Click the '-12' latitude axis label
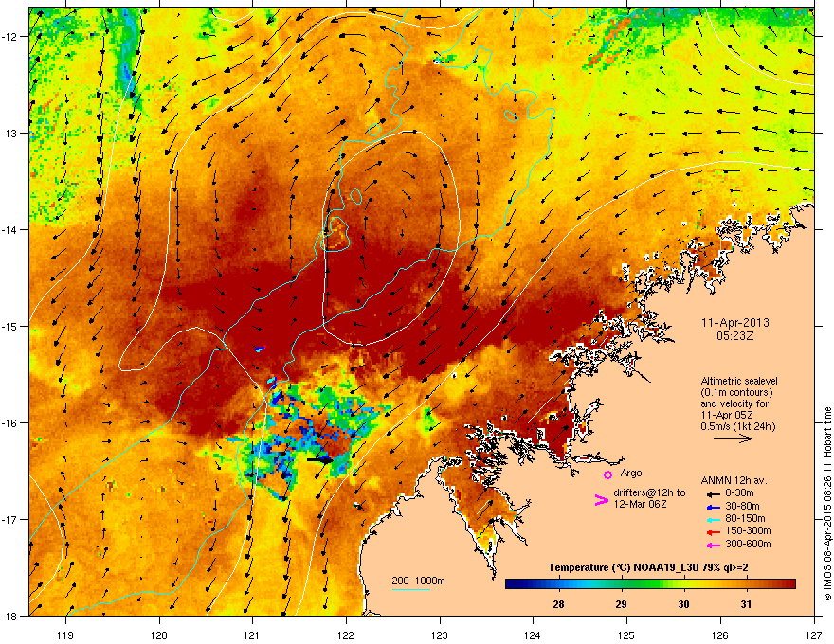 9,37
